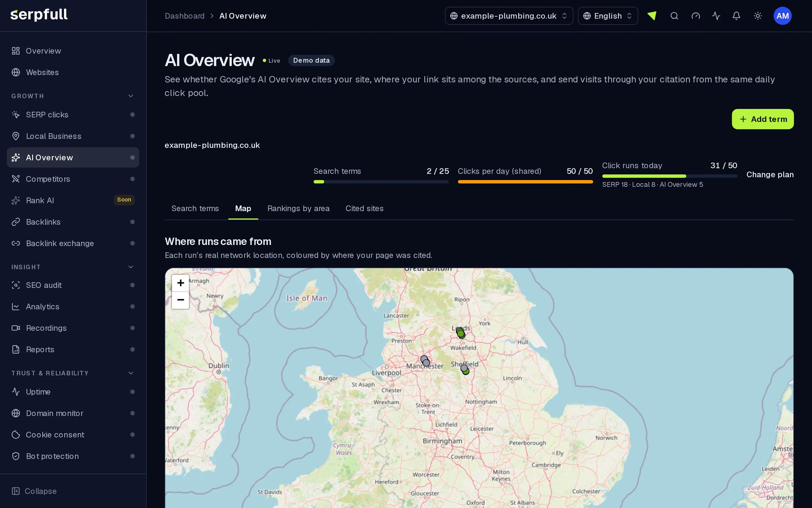This screenshot has width=812, height=508.
Task: Click the Search terms progress bar
Action: (381, 182)
